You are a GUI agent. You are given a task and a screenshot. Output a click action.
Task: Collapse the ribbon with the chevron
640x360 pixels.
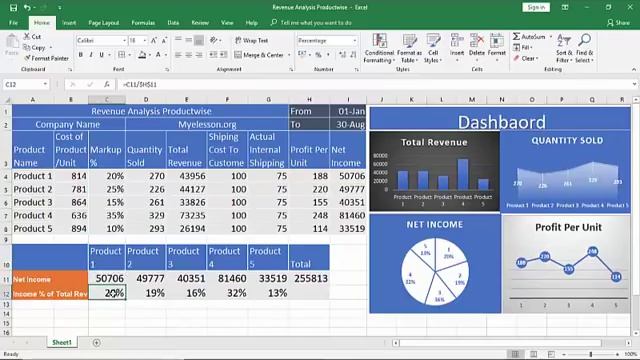click(x=633, y=70)
